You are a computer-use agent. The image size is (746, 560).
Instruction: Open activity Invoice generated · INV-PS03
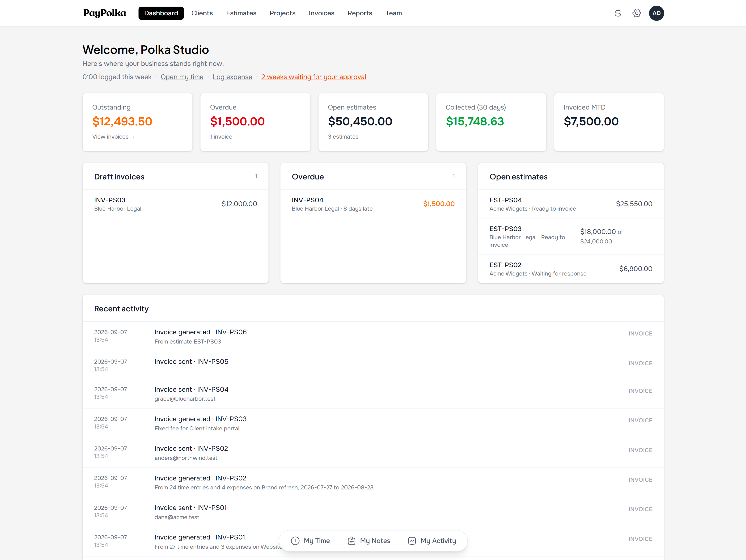pos(373,423)
